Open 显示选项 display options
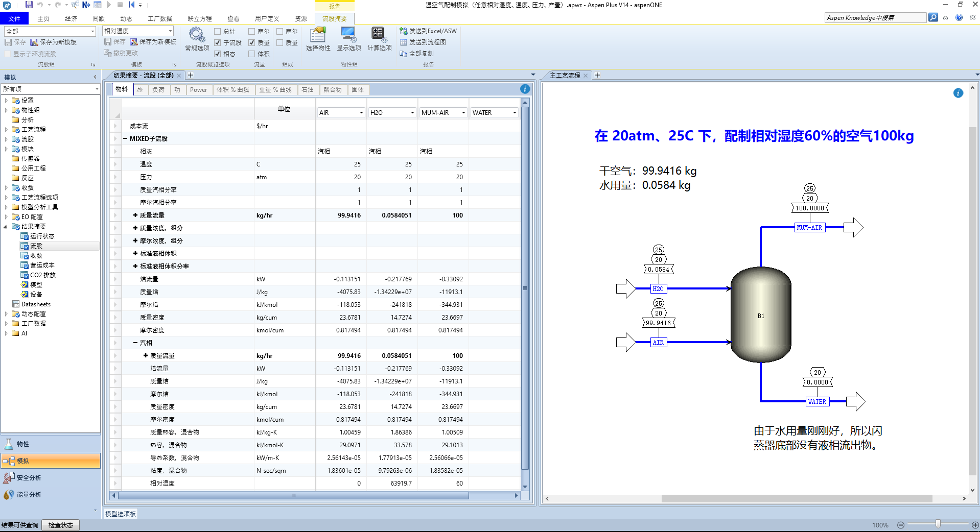980x532 pixels. click(x=348, y=39)
